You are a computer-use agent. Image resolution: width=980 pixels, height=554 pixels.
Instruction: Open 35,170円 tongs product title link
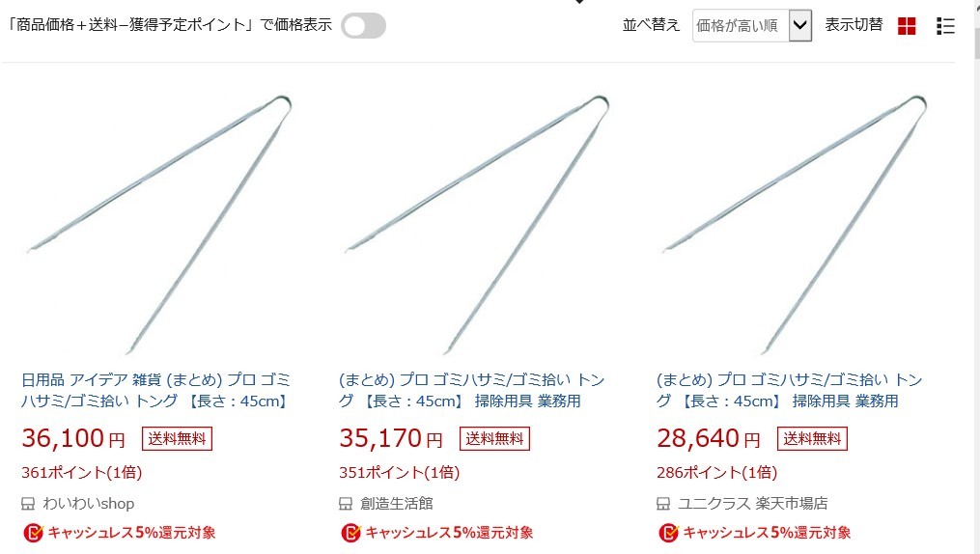pyautogui.click(x=472, y=390)
